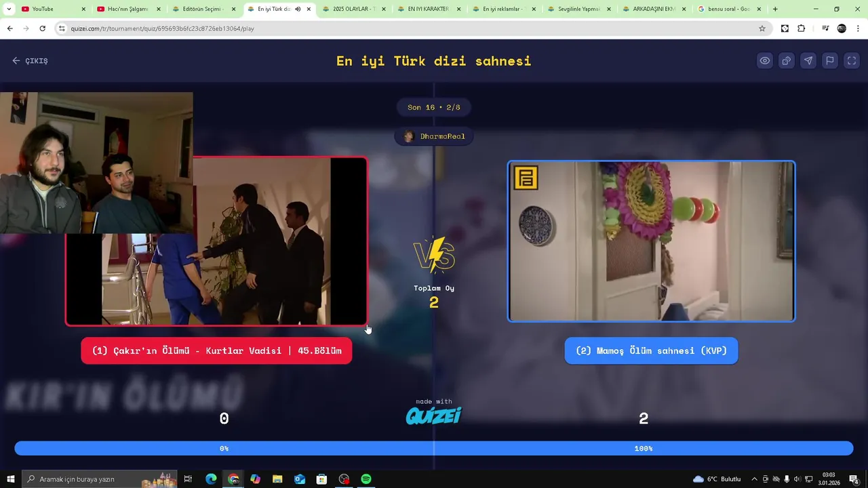Screen dimensions: 868x488
Task: Click the address bar URL field
Action: click(x=414, y=28)
